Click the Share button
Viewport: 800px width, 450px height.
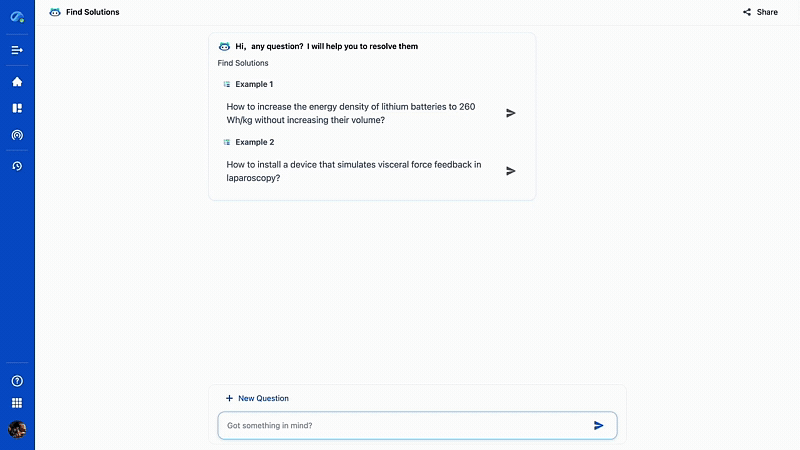coord(760,12)
